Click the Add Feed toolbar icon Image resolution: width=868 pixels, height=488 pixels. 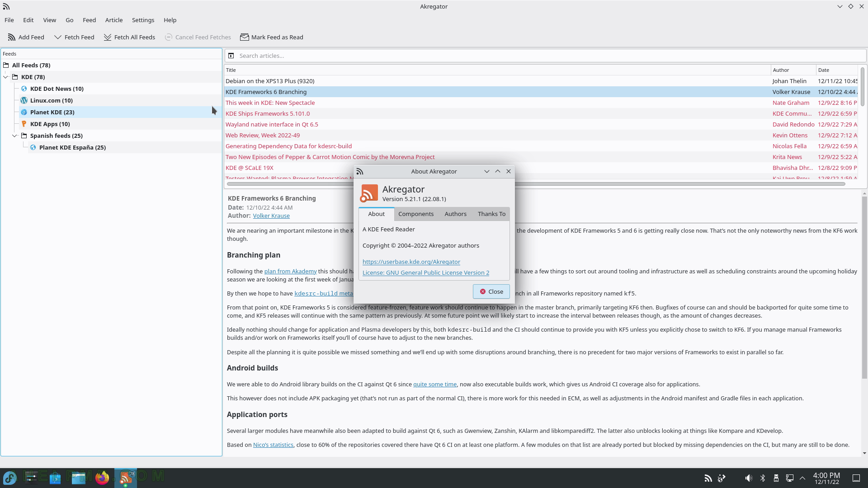(x=12, y=37)
